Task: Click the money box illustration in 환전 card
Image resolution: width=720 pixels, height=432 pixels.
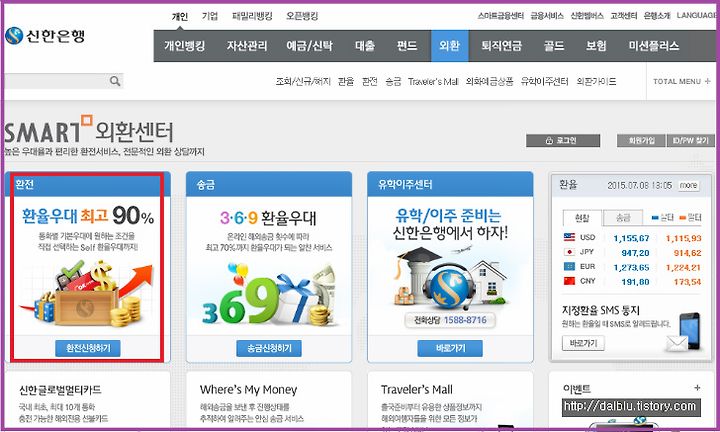Action: pyautogui.click(x=87, y=293)
